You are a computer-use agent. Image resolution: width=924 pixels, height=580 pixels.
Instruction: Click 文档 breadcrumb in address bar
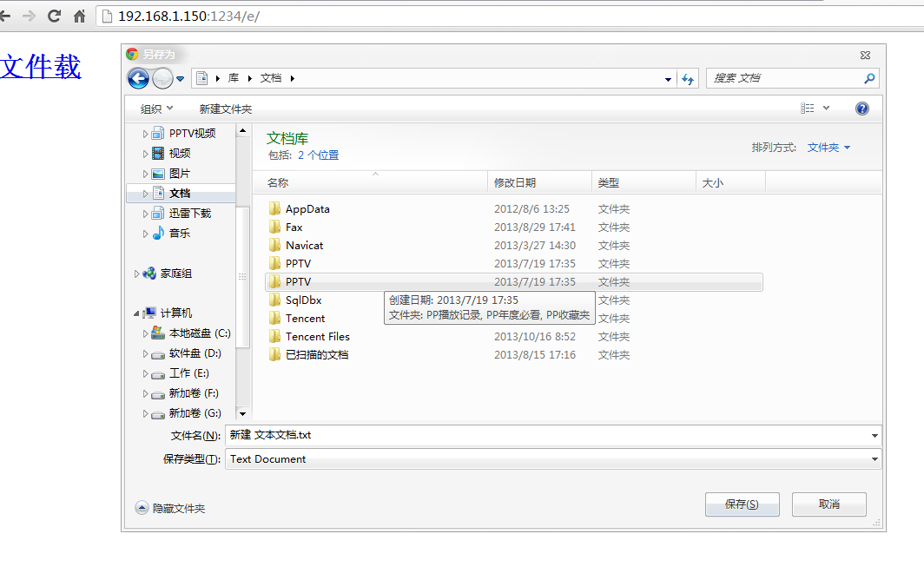pyautogui.click(x=271, y=78)
